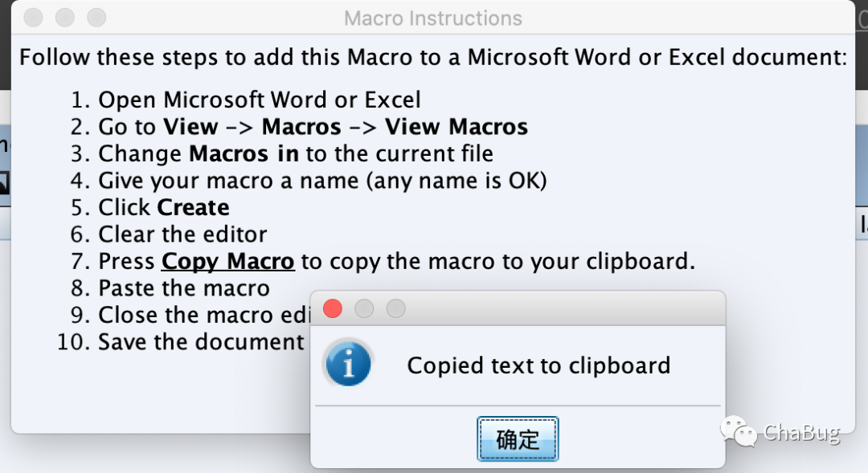
Task: Focus the Macro Instructions window title bar
Action: 433,18
